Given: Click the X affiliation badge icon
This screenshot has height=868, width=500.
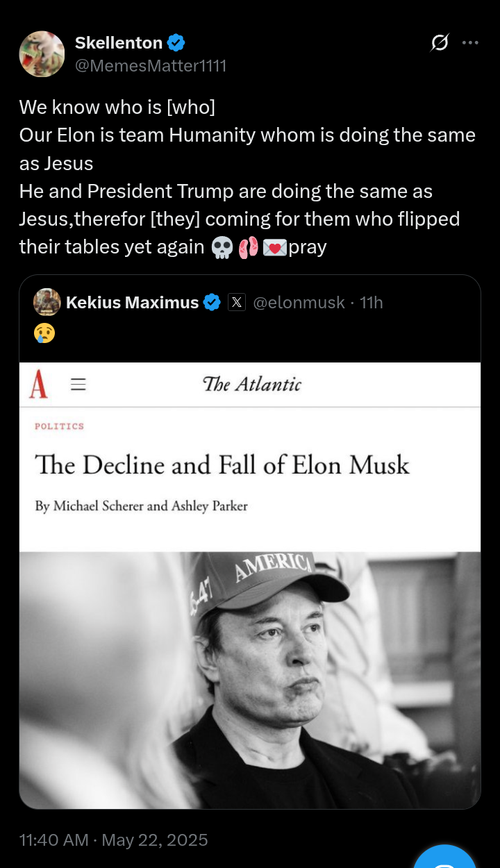Looking at the screenshot, I should 237,303.
